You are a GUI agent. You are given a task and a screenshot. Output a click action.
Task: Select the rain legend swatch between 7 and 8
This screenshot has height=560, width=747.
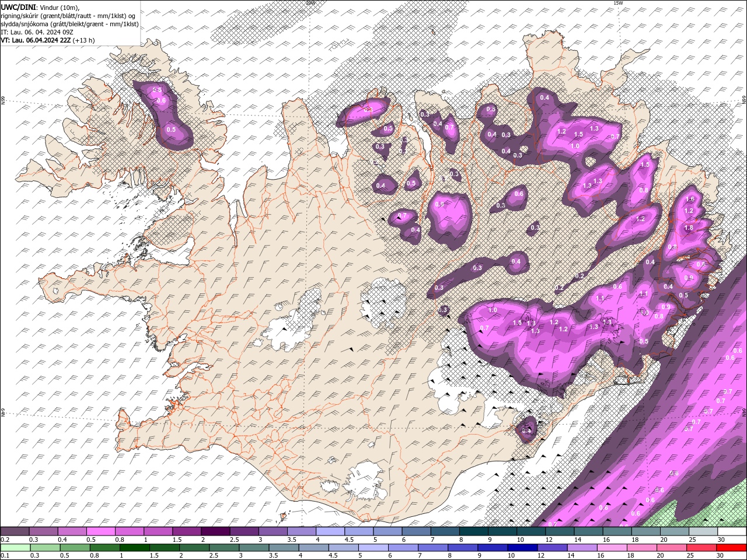tap(434, 547)
